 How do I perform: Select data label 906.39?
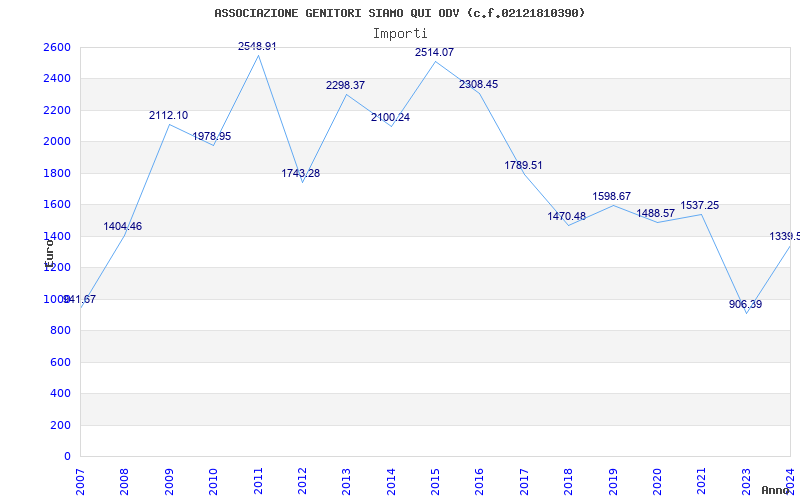[746, 305]
